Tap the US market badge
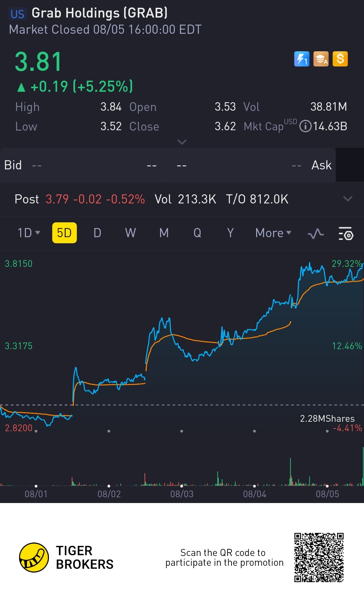Viewport: 364px width, 612px height. tap(18, 14)
